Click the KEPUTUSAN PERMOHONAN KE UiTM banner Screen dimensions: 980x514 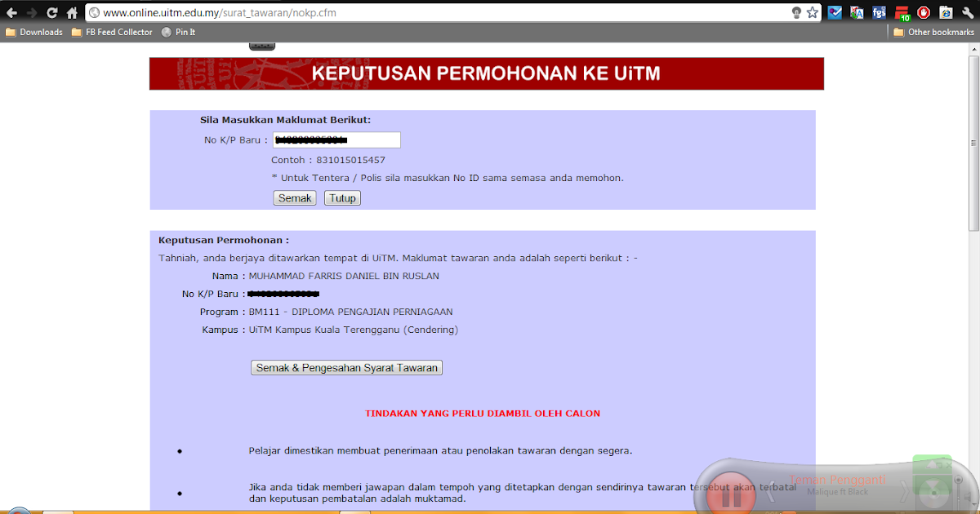point(487,73)
